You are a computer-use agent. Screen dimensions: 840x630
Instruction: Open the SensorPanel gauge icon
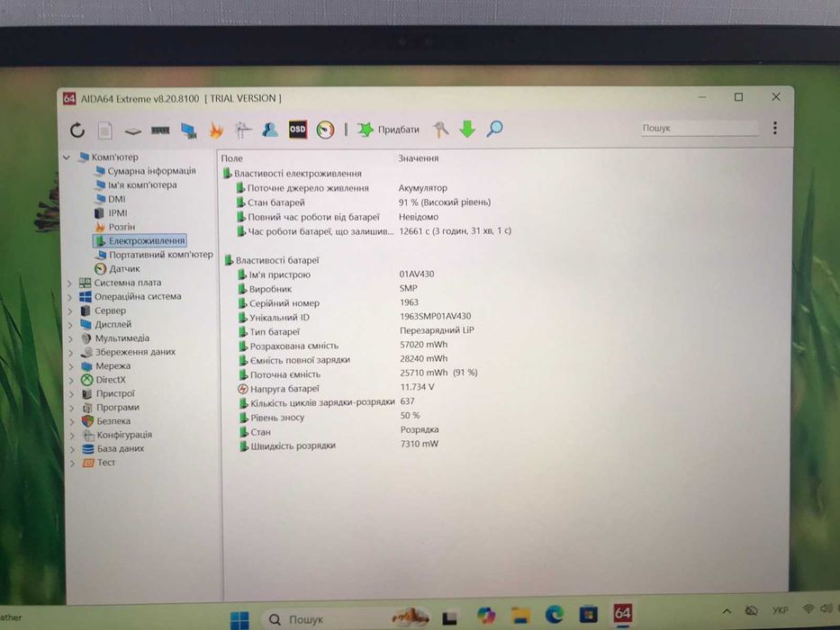(325, 130)
